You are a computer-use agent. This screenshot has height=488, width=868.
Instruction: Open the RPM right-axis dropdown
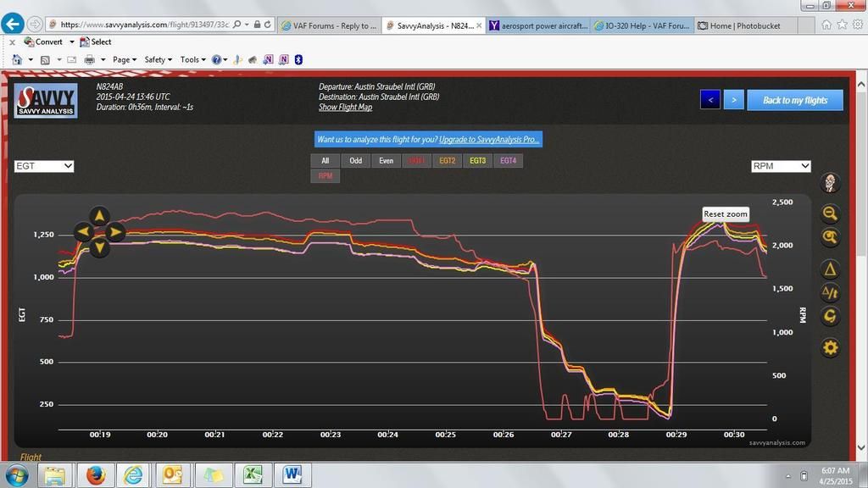tap(781, 166)
